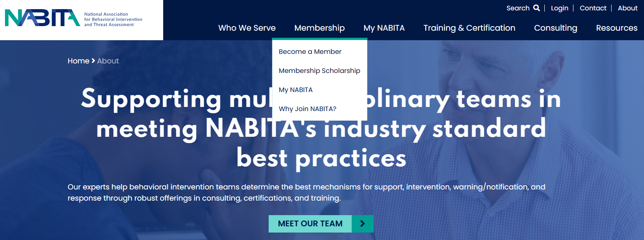Expand the Training & Certification menu

pos(469,28)
